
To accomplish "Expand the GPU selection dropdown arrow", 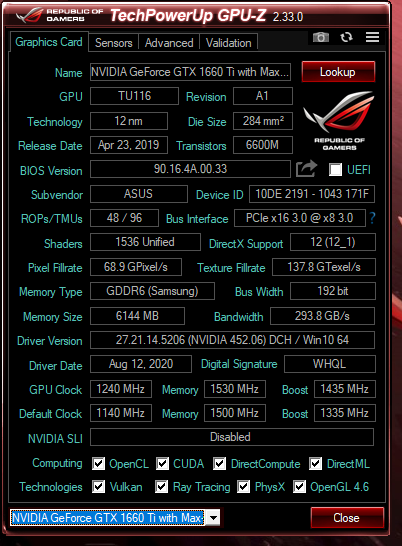I will pos(212,517).
